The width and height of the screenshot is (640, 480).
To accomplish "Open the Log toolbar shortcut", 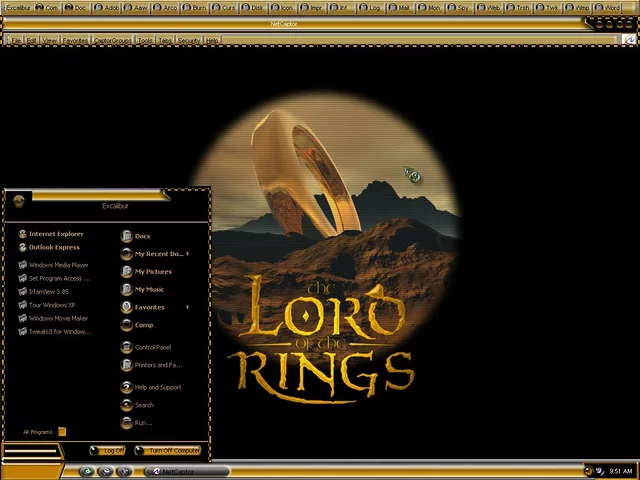I will (371, 7).
